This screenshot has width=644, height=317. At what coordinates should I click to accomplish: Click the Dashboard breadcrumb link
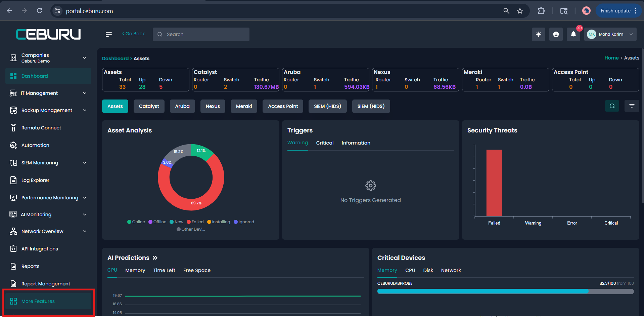(x=115, y=58)
